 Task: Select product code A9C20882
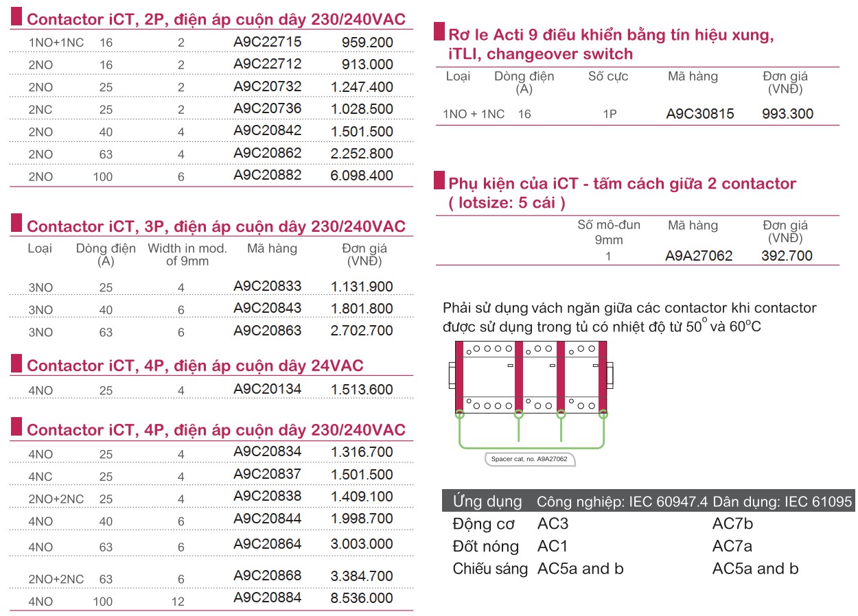pos(267,175)
